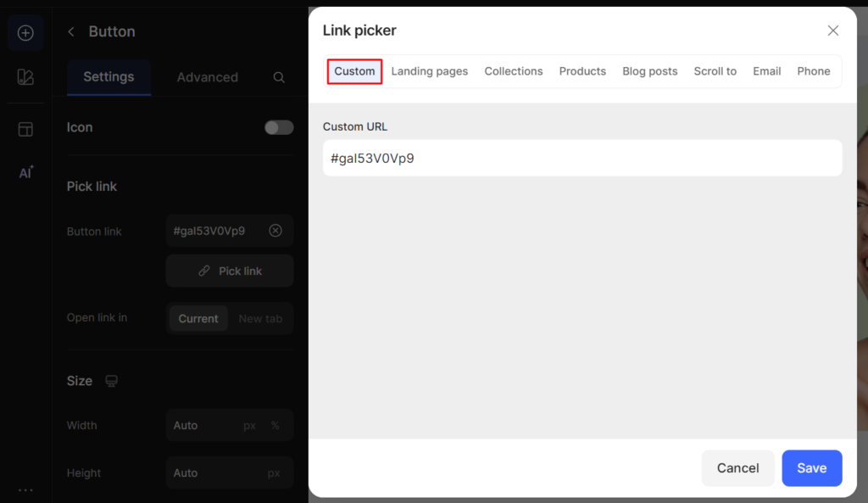Viewport: 868px width, 503px height.
Task: Open the more options ellipsis at sidebar bottom
Action: (25, 490)
